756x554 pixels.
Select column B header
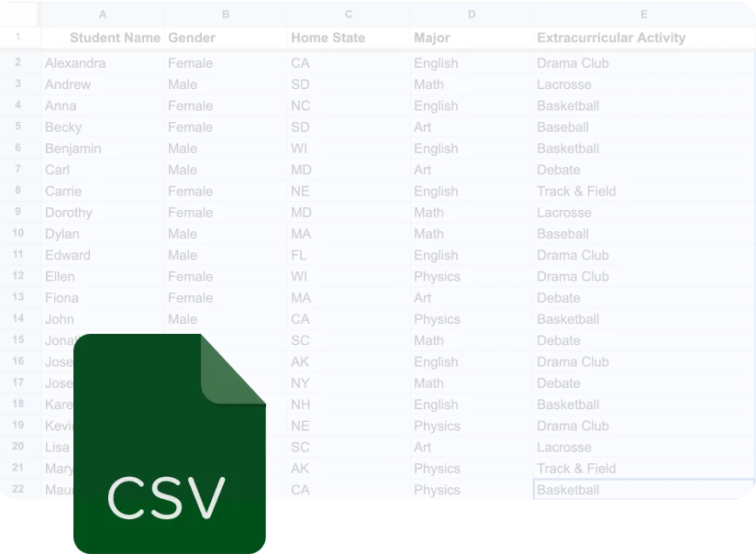pos(226,15)
